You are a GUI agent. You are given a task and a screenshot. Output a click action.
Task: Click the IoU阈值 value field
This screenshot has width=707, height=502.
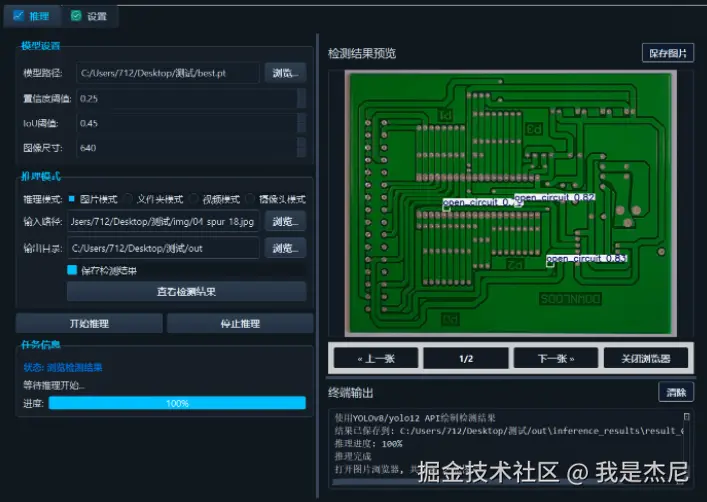pos(187,123)
